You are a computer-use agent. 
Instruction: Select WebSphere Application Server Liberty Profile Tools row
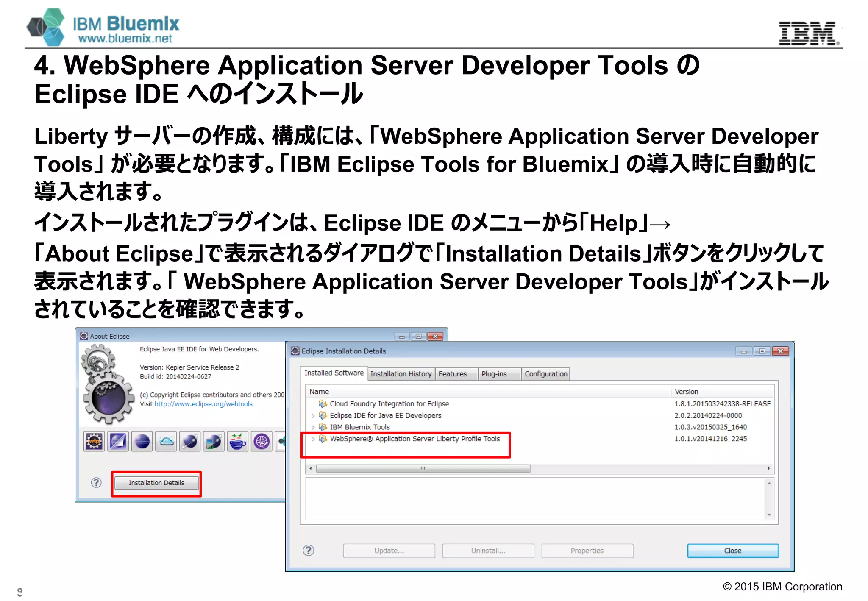point(540,439)
